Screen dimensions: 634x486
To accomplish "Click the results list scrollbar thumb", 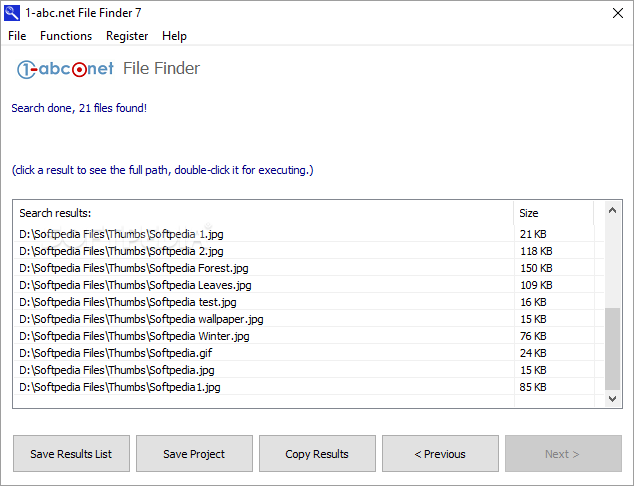I will tap(612, 349).
